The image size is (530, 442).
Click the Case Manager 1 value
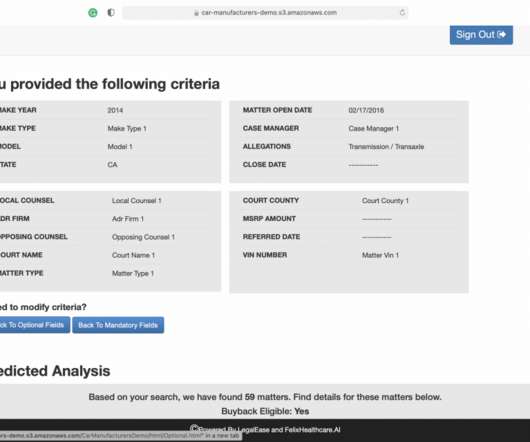[374, 128]
